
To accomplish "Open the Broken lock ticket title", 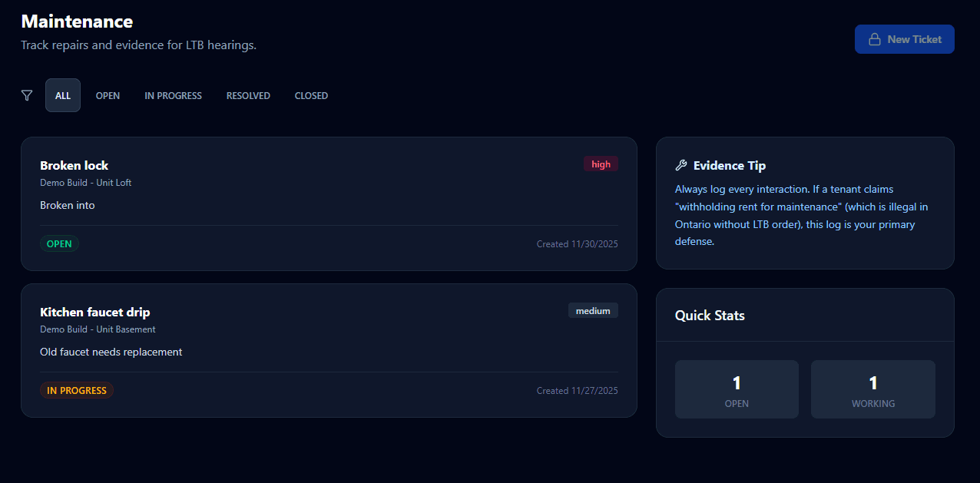I will click(x=74, y=165).
